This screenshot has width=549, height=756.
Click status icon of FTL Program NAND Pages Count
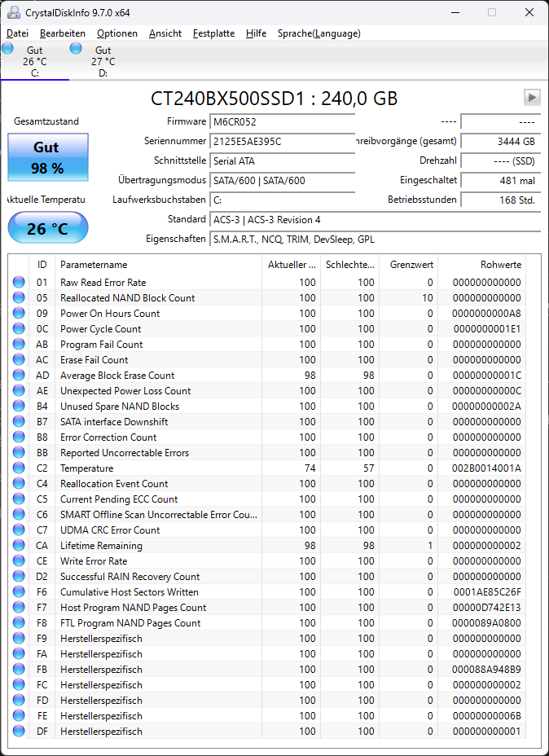(19, 622)
